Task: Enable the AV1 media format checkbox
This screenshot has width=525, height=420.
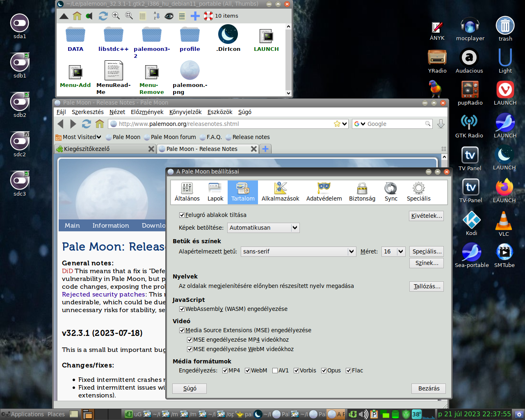Action: click(x=275, y=370)
